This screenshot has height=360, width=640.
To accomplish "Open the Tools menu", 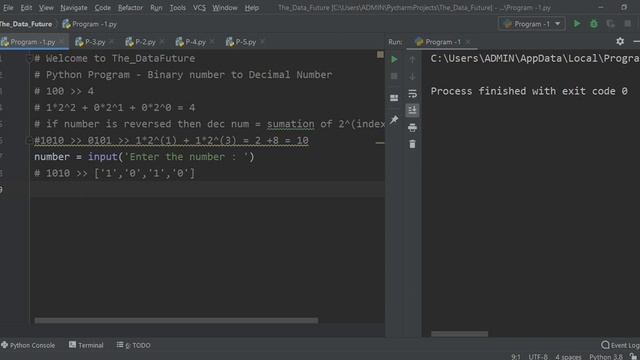I will coord(178,8).
